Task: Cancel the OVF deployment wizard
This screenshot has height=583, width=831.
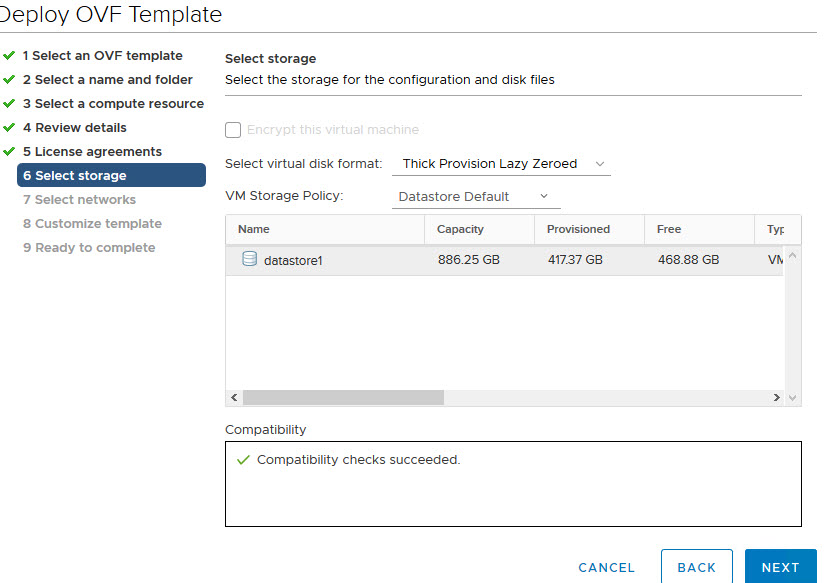Action: tap(606, 567)
